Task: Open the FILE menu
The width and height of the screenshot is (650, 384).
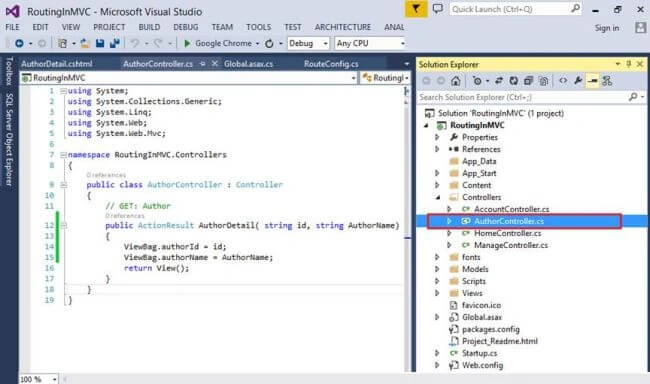Action: point(12,27)
